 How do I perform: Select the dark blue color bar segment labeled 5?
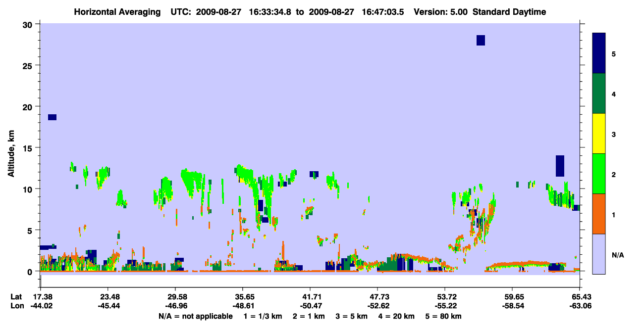pyautogui.click(x=599, y=53)
